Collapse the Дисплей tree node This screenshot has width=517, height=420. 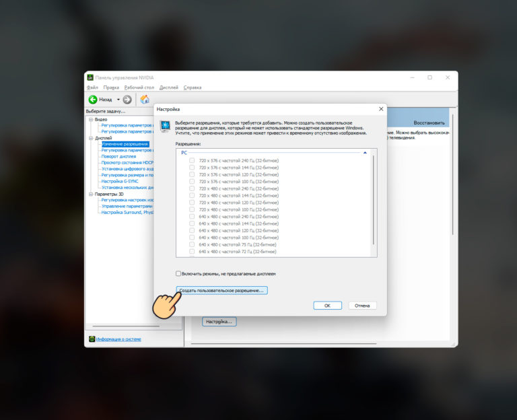pyautogui.click(x=91, y=138)
